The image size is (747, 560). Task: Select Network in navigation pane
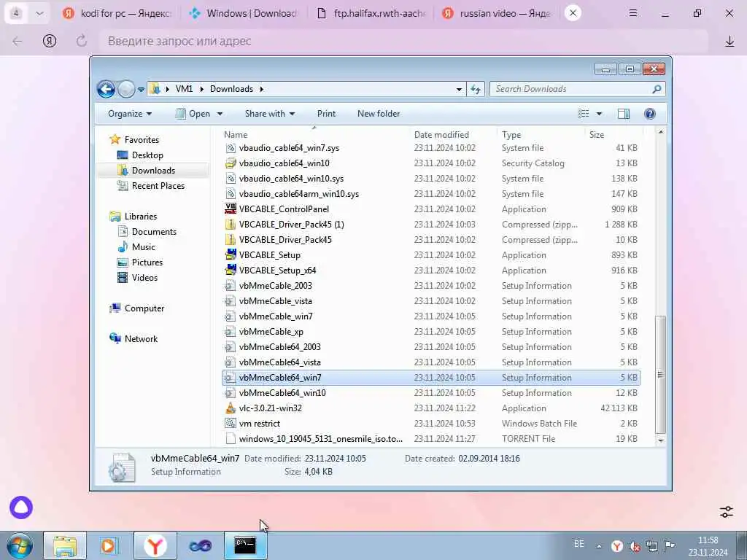141,338
